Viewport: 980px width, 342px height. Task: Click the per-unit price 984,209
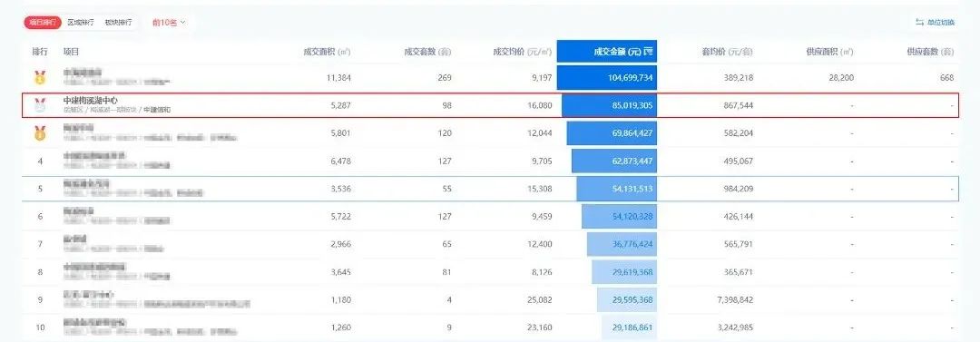(x=738, y=188)
